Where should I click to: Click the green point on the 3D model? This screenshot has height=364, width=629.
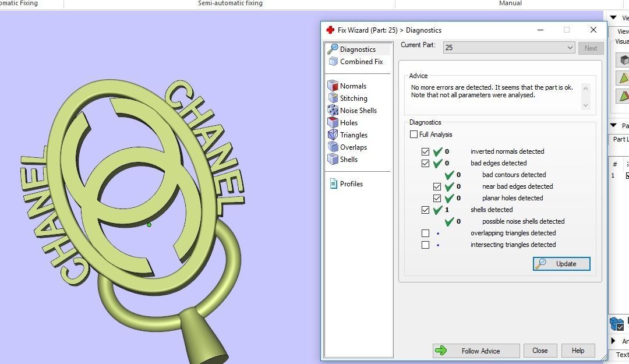click(x=149, y=225)
